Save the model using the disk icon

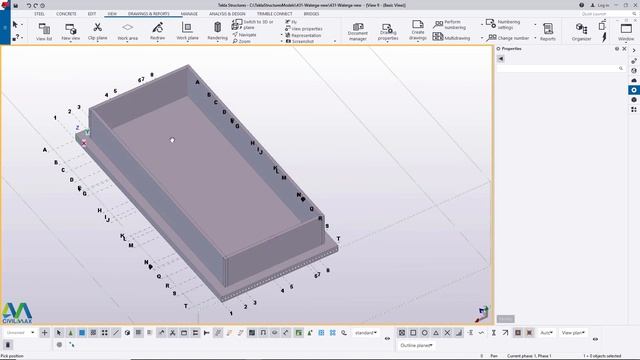tap(16, 6)
